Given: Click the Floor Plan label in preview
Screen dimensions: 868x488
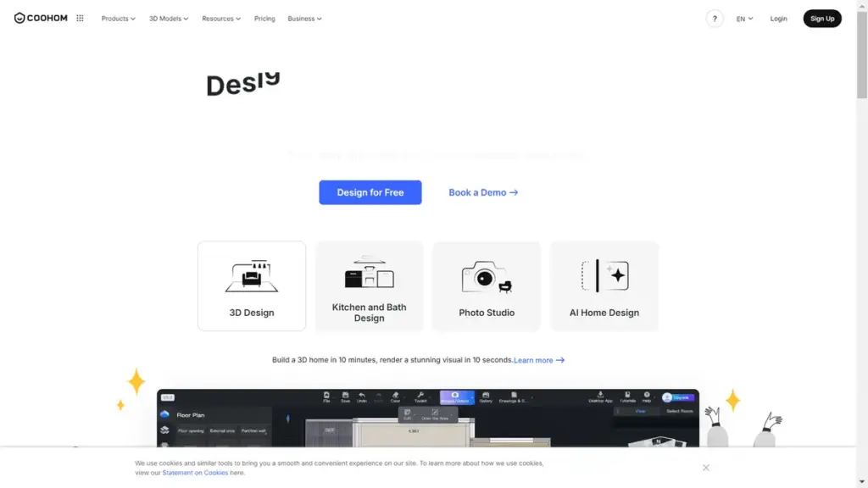Looking at the screenshot, I should pyautogui.click(x=191, y=415).
